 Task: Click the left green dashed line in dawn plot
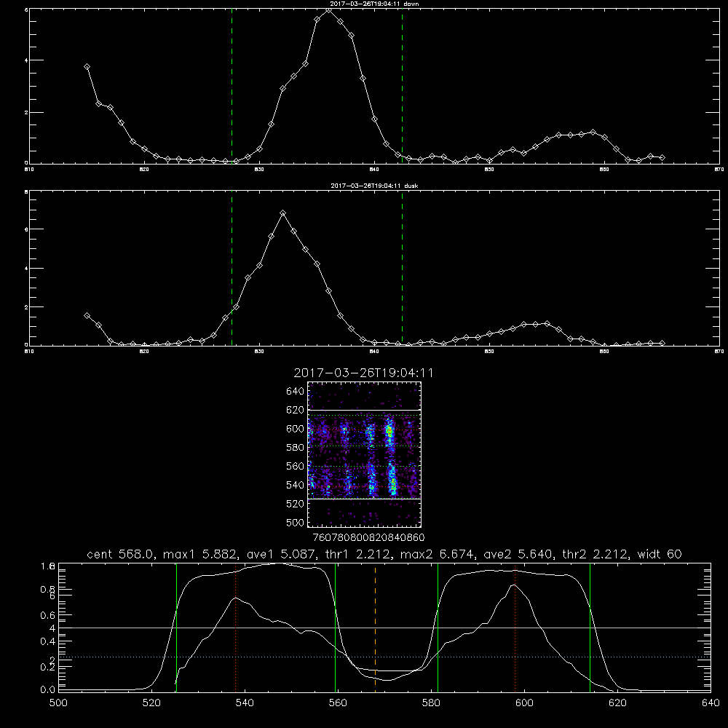pos(232,86)
